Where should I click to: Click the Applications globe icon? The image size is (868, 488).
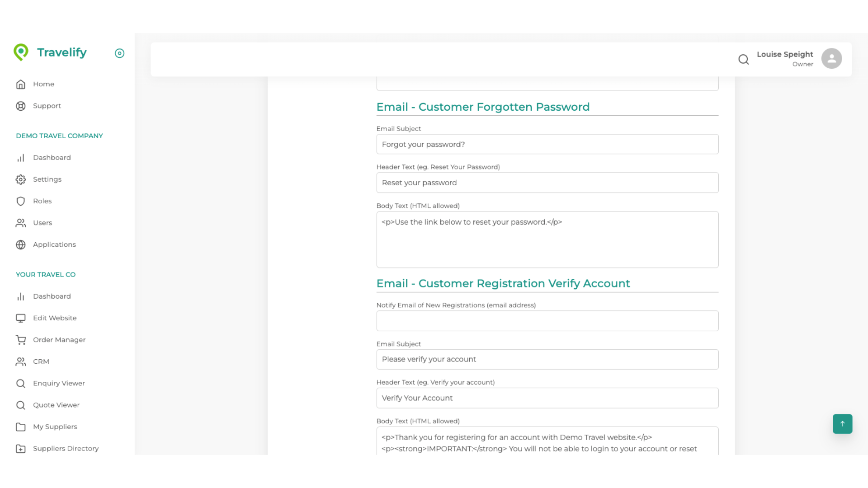[21, 244]
